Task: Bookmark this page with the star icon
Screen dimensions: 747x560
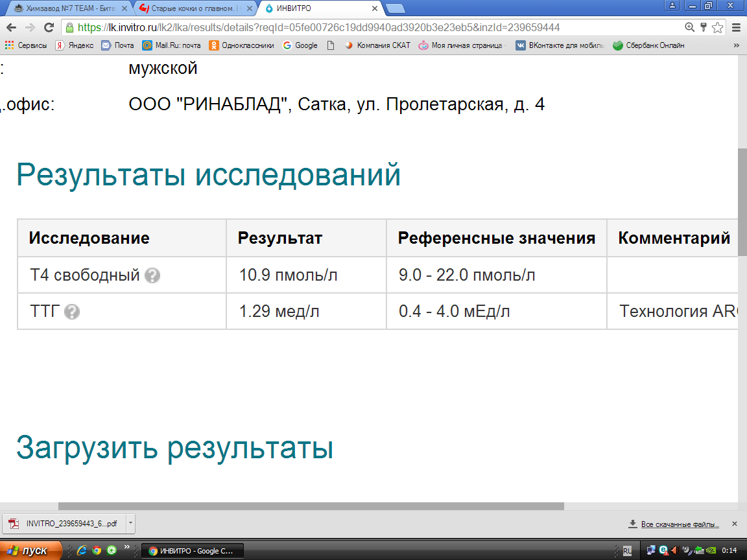Action: pyautogui.click(x=717, y=28)
